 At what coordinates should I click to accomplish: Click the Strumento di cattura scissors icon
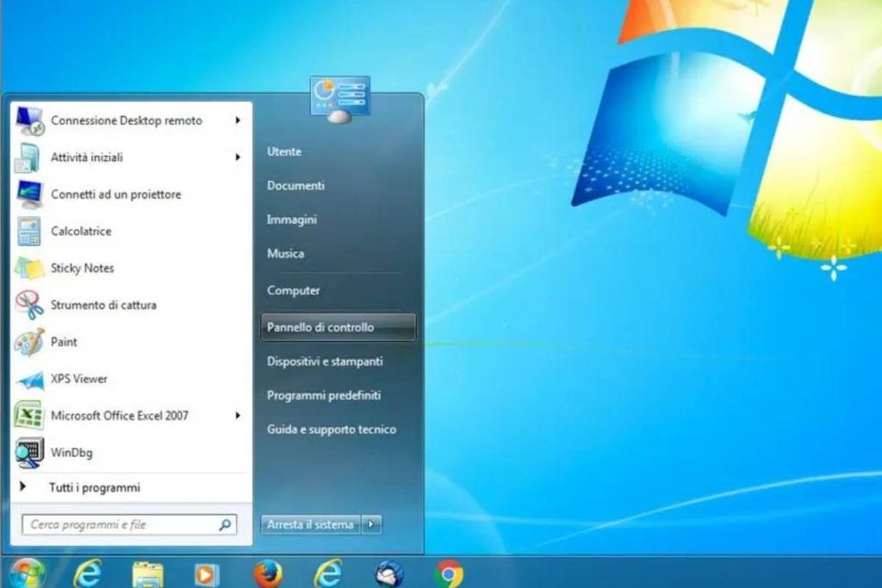pos(29,306)
